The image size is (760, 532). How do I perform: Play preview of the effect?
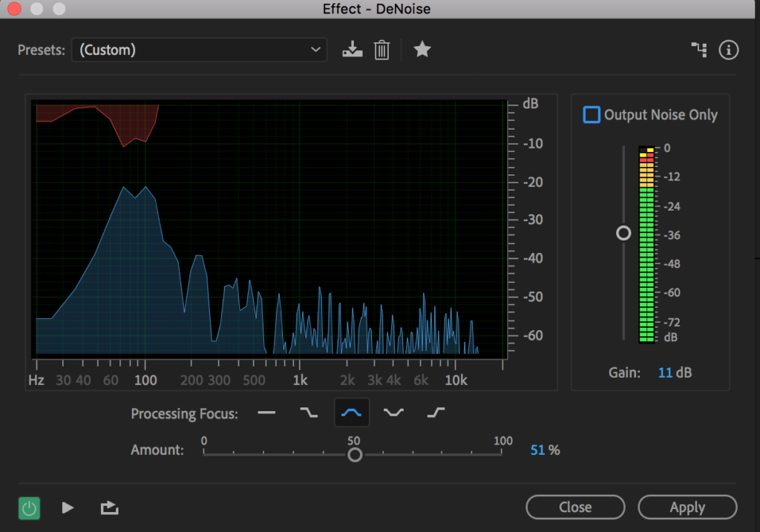(68, 508)
